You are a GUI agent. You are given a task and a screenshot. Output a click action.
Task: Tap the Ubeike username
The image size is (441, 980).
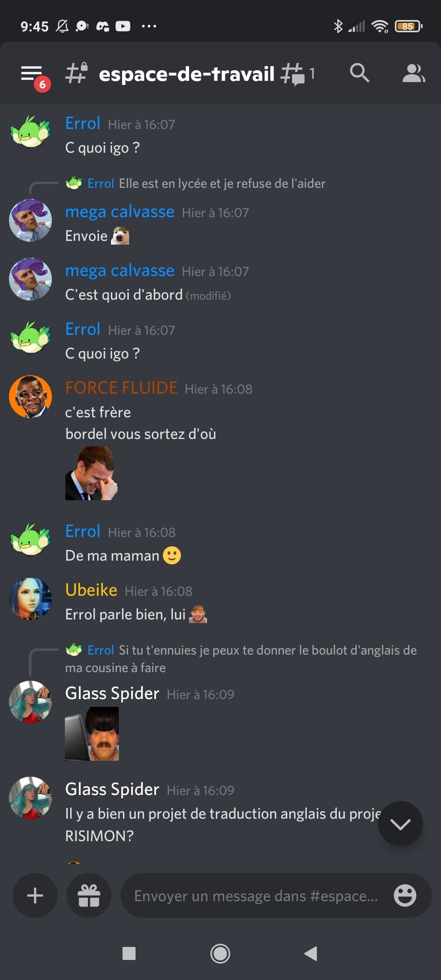[x=91, y=590]
